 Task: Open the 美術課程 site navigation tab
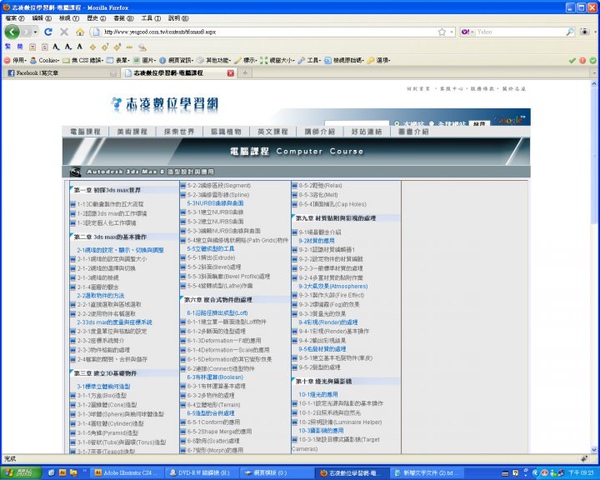point(132,132)
